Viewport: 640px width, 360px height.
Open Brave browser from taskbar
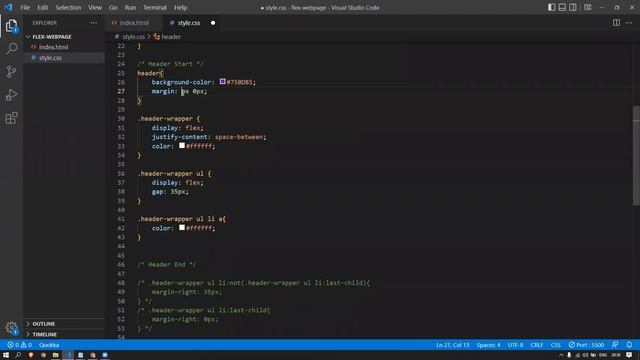[x=31, y=355]
